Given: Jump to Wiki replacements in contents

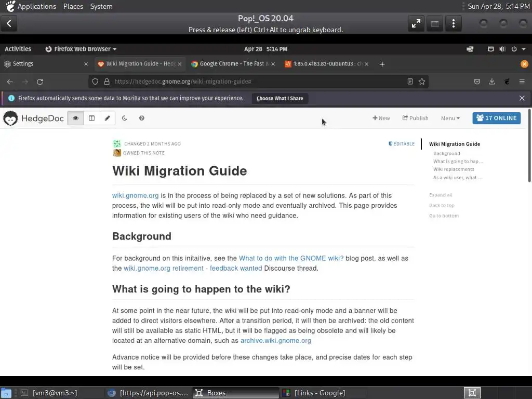Looking at the screenshot, I should coord(454,169).
